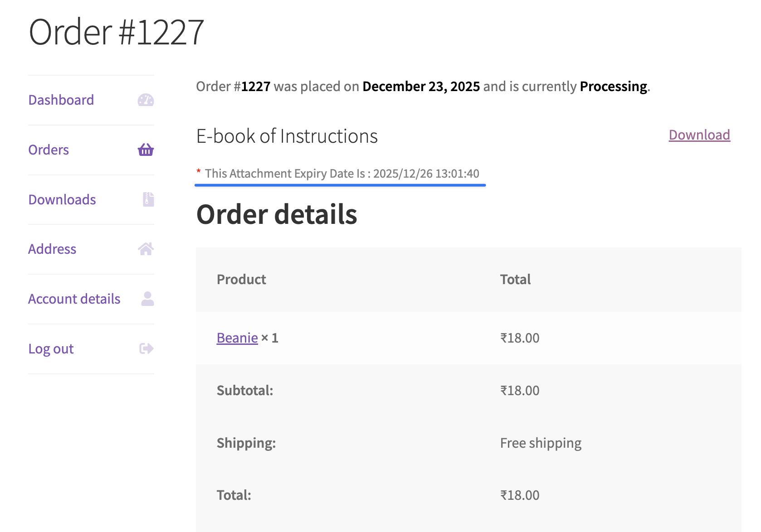Image resolution: width=761 pixels, height=532 pixels.
Task: Open Account details page
Action: pyautogui.click(x=74, y=299)
